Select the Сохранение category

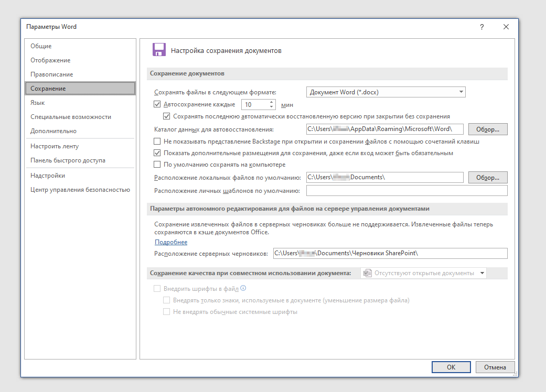80,89
